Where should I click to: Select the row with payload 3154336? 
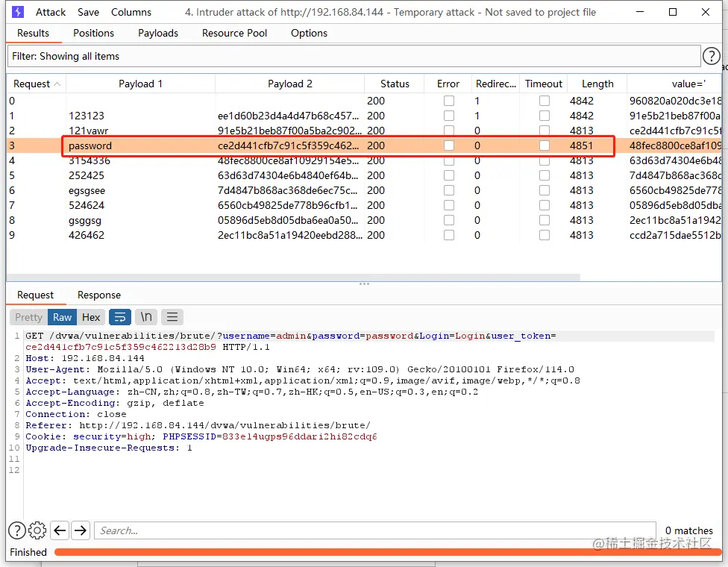(364, 160)
